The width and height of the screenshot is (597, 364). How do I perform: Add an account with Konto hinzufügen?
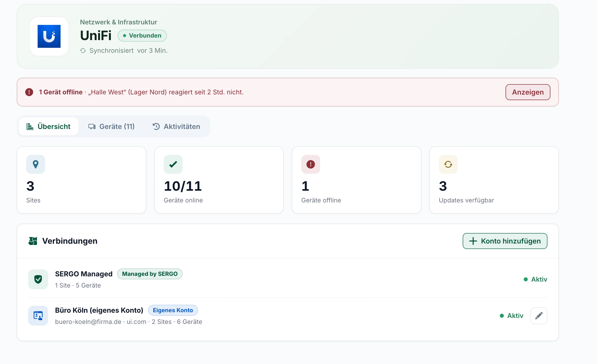point(505,241)
